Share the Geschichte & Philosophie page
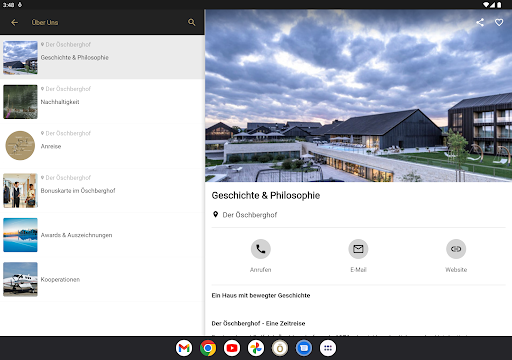This screenshot has width=512, height=360. pyautogui.click(x=480, y=22)
